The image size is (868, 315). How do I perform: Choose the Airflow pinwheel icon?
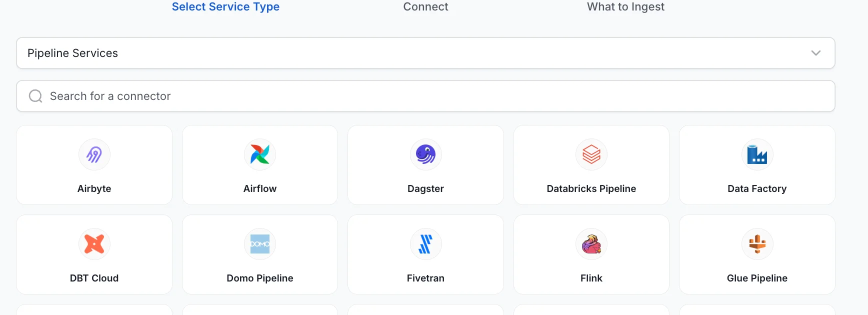(x=260, y=154)
